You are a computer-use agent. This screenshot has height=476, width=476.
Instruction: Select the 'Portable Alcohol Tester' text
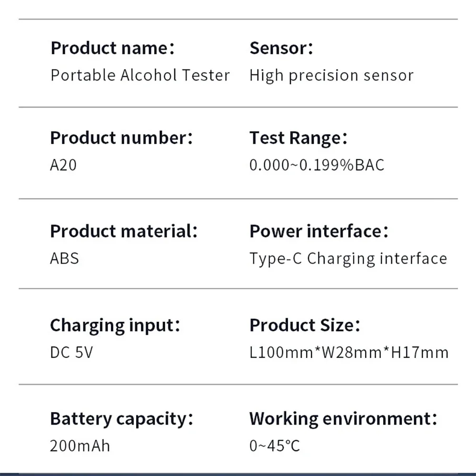coord(140,75)
